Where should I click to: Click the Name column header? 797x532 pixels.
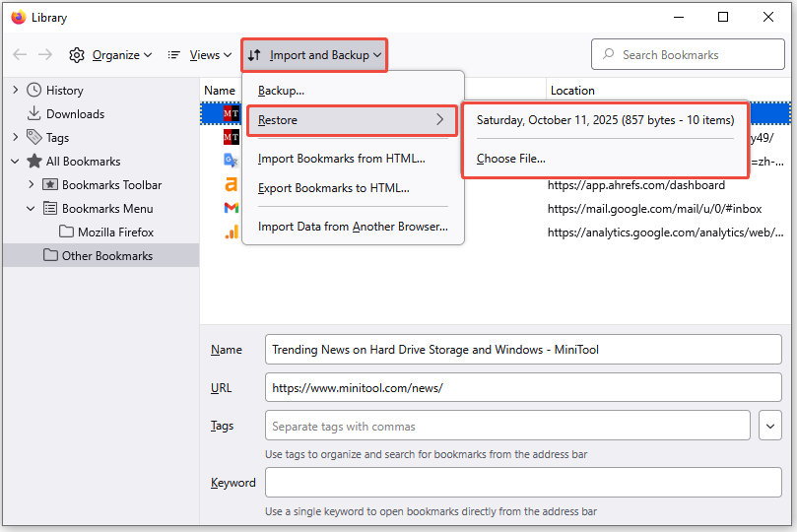tap(220, 91)
